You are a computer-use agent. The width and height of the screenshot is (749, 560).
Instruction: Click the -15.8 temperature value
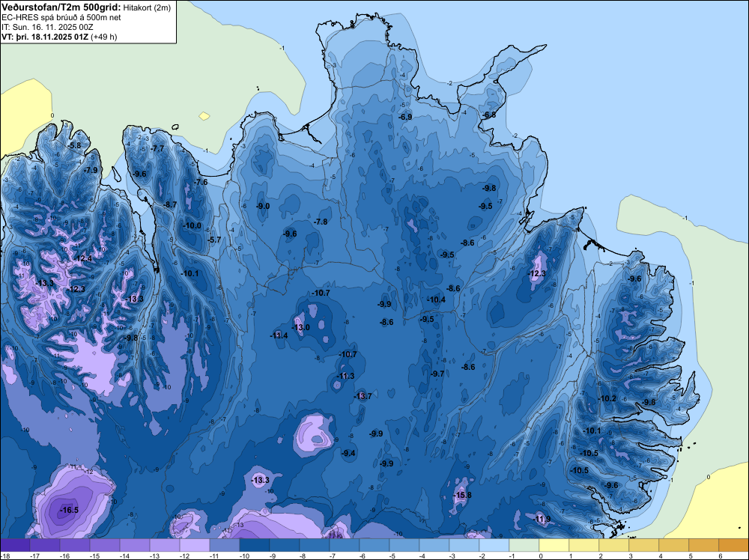pyautogui.click(x=462, y=495)
